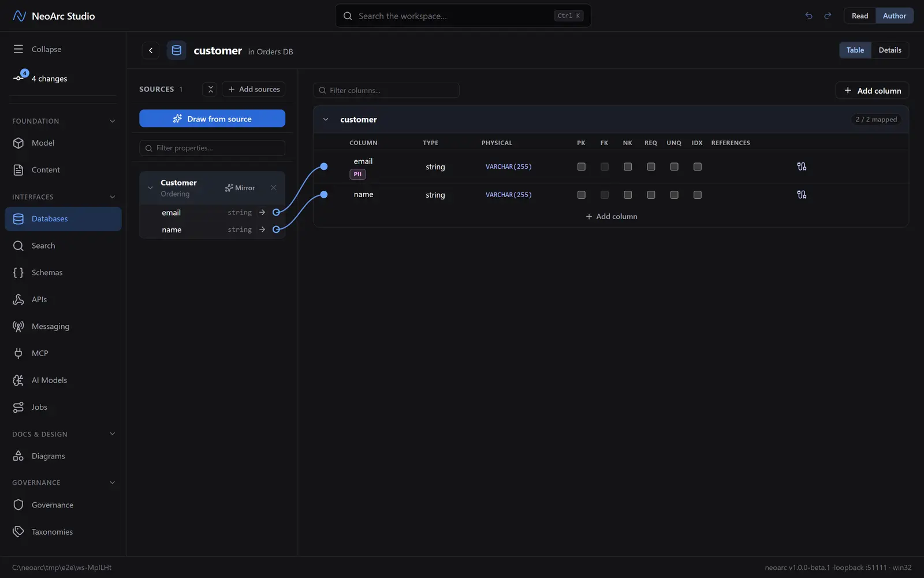Switch to the Details tab
924x578 pixels.
pos(889,50)
